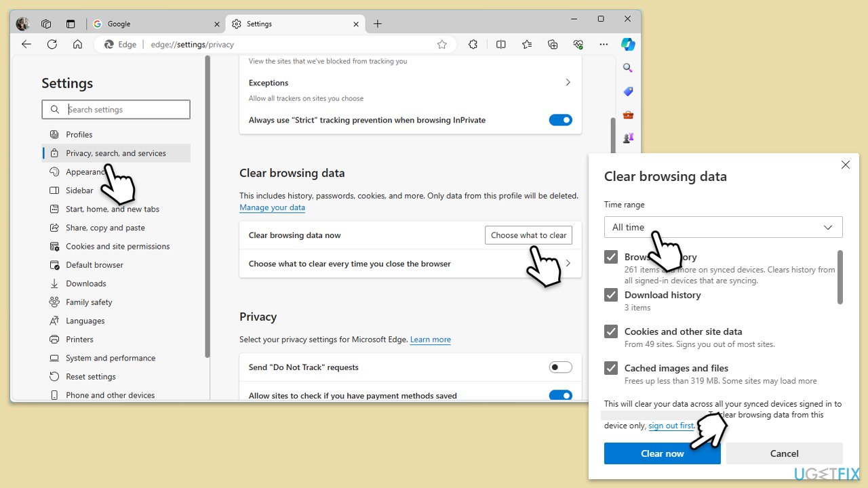Toggle payment methods saved check

(561, 395)
